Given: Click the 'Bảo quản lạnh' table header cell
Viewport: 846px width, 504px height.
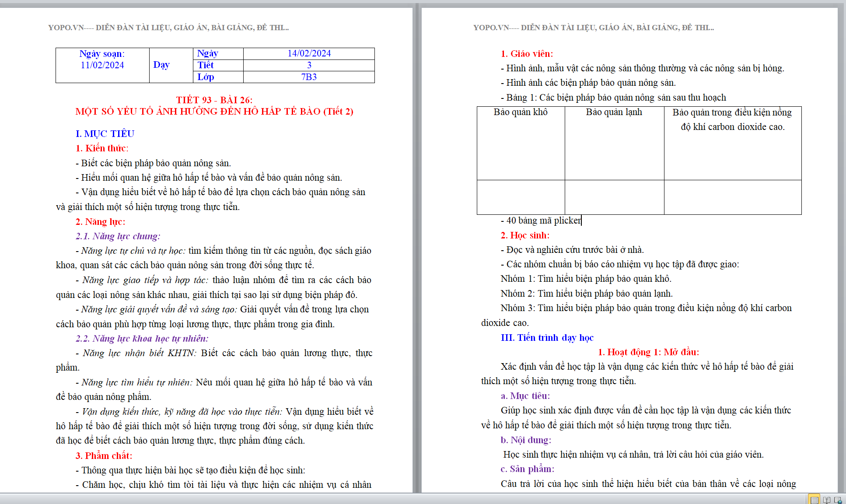Looking at the screenshot, I should (614, 143).
